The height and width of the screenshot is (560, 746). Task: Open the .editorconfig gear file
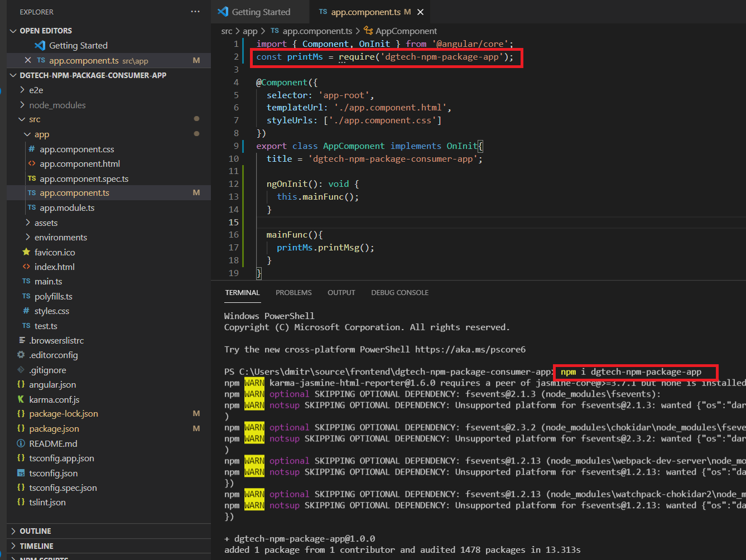point(53,355)
